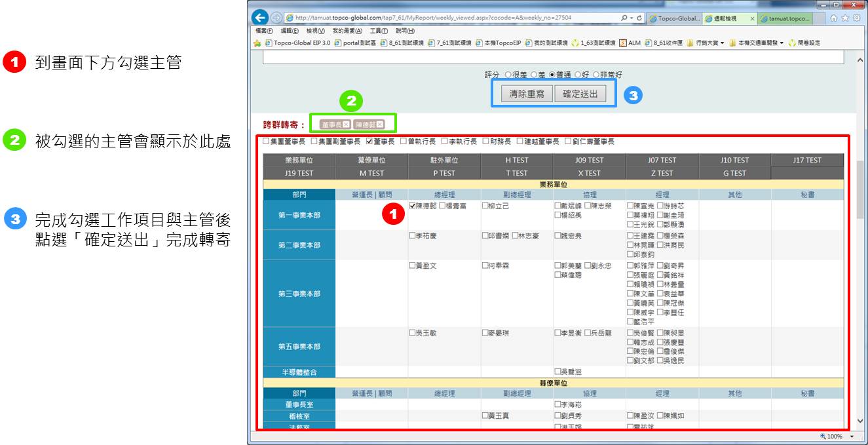Open the zoom level 100% dropdown

pos(852,436)
